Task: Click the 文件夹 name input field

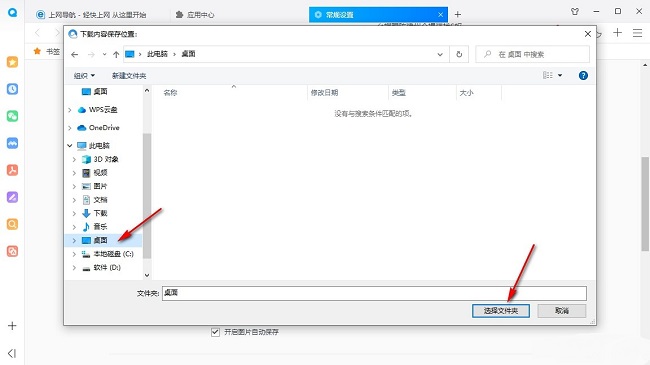Action: click(x=374, y=293)
